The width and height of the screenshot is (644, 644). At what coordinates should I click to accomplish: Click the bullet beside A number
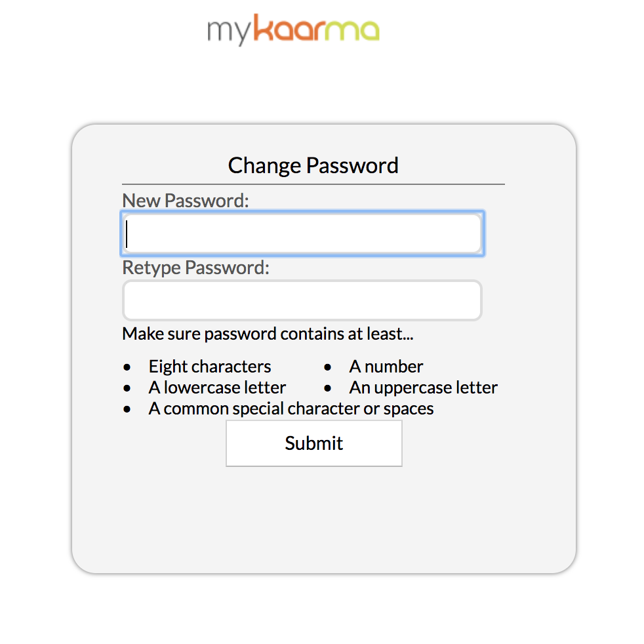tap(327, 367)
